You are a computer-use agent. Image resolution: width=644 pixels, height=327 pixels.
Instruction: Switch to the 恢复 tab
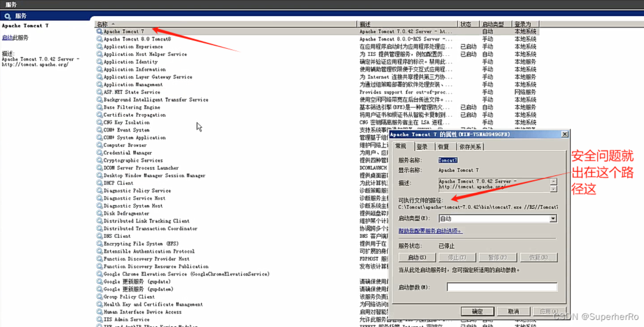tap(444, 147)
